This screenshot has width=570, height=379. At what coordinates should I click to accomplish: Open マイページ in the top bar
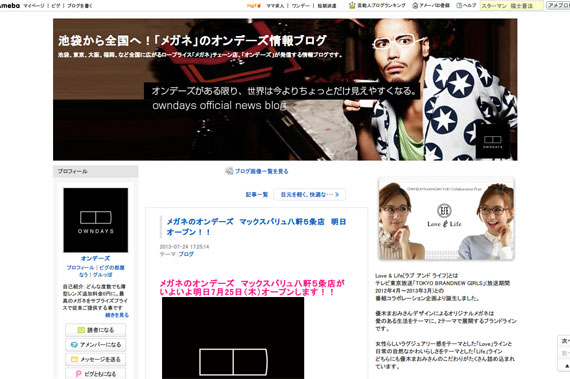point(34,6)
